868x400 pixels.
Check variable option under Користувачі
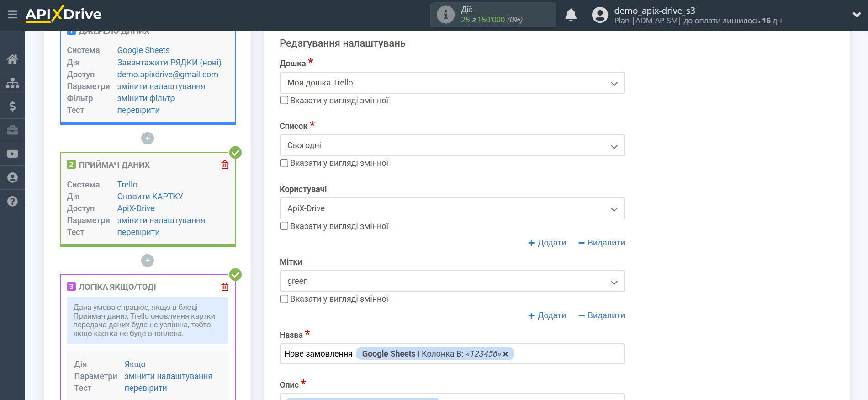click(284, 226)
